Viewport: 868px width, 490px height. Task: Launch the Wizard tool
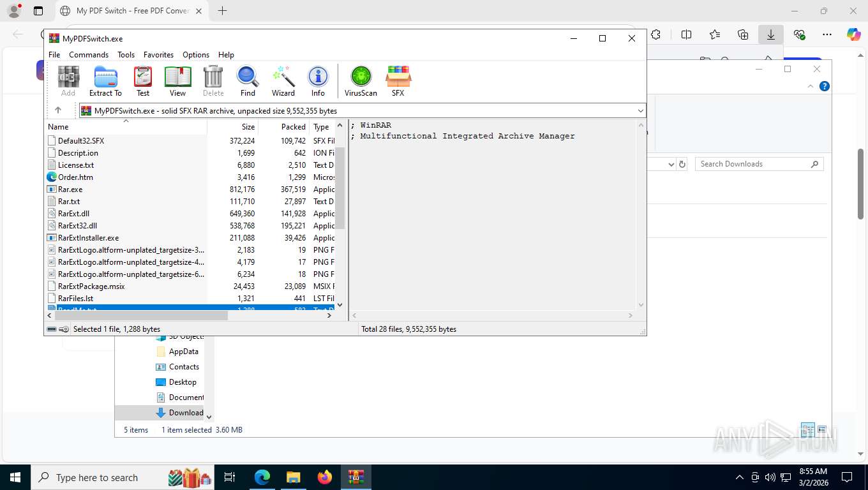pyautogui.click(x=283, y=81)
